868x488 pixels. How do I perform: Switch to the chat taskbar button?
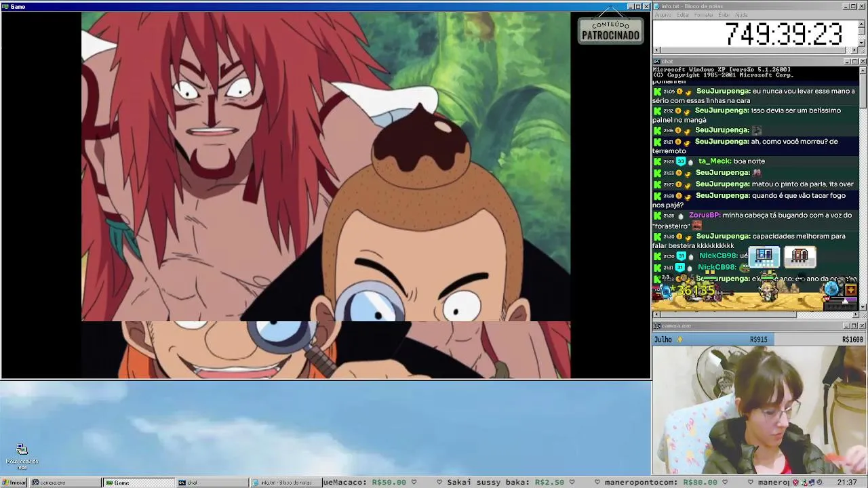212,483
